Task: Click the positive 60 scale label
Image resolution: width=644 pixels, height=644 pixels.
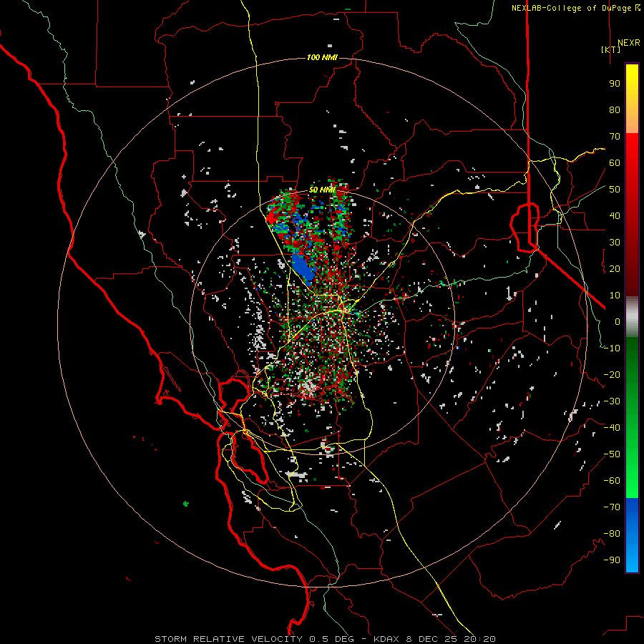Action: (615, 162)
